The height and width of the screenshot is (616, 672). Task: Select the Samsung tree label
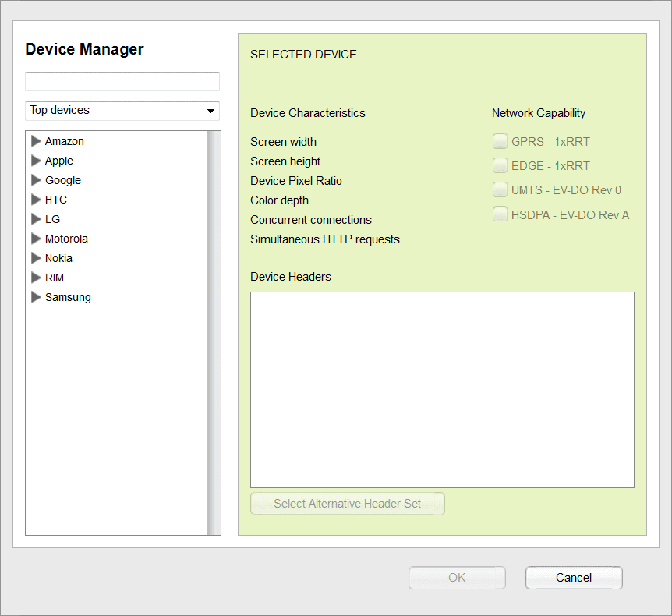pos(68,298)
